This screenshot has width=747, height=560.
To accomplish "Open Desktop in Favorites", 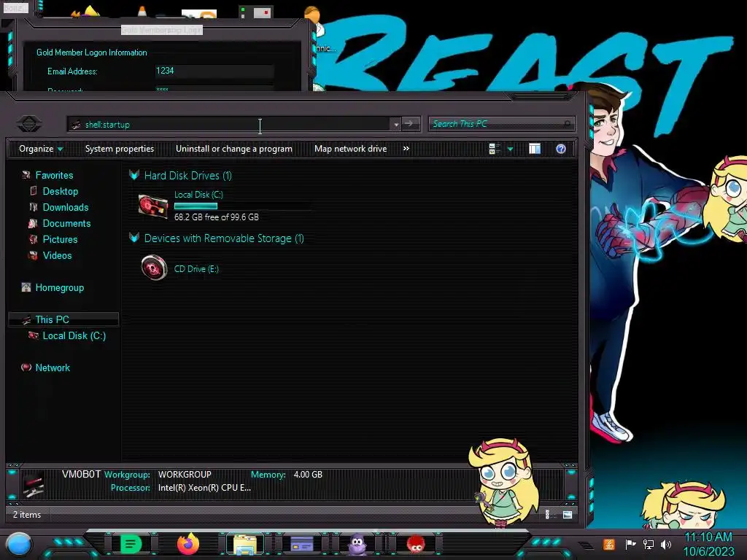I will point(61,192).
